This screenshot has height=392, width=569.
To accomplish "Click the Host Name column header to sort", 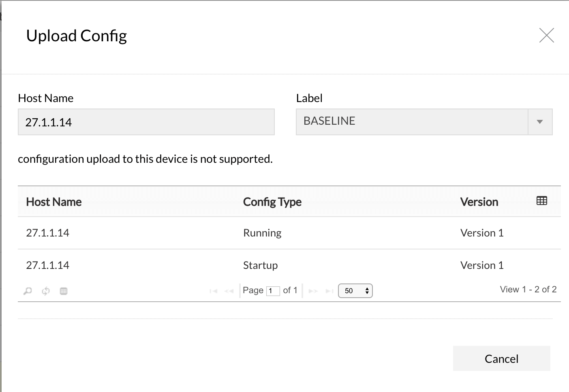I will pyautogui.click(x=53, y=202).
